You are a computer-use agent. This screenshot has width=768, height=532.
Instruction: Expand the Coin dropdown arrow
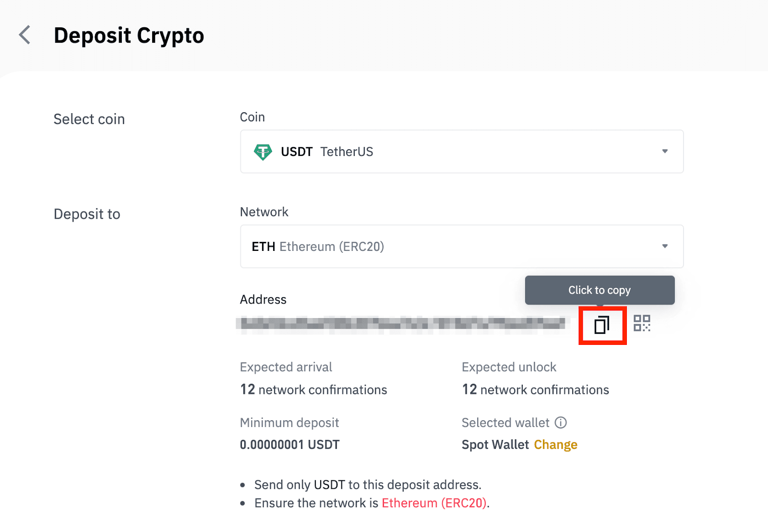tap(665, 151)
